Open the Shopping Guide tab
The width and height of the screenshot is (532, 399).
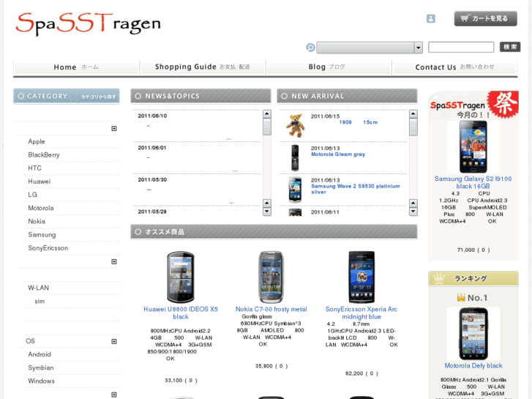pyautogui.click(x=203, y=67)
